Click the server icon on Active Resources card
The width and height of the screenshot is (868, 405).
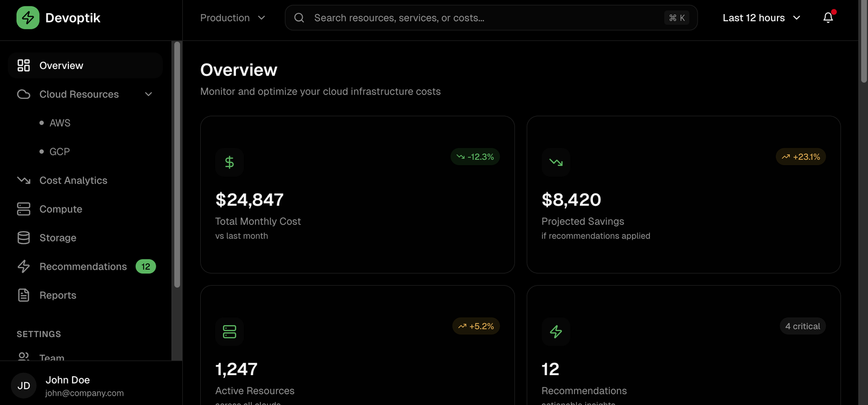point(229,332)
